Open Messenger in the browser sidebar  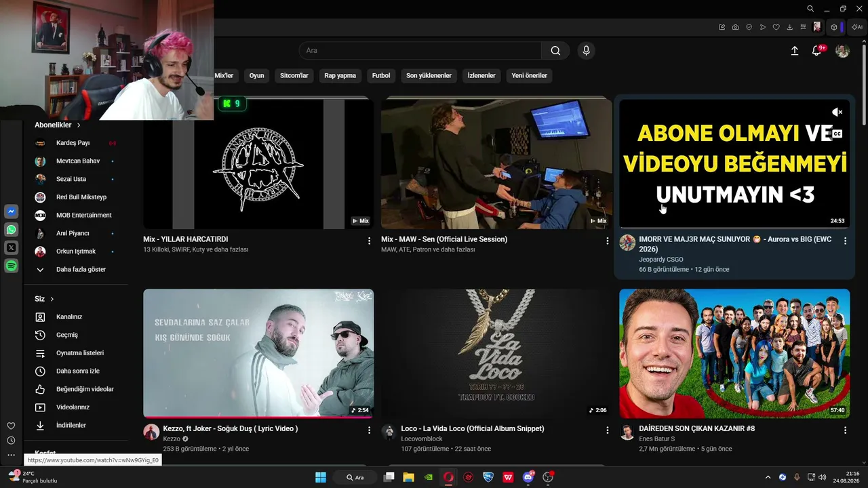click(12, 212)
